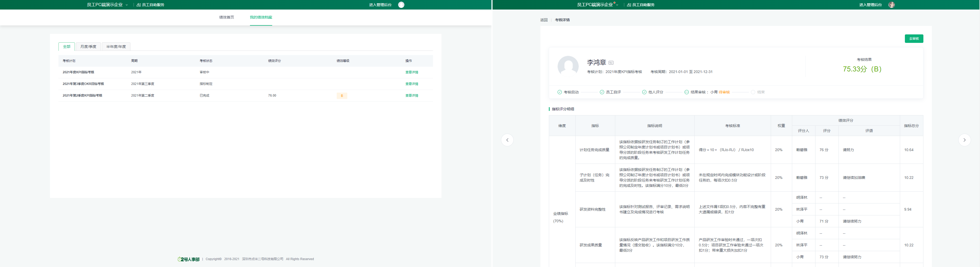Click the 2号人事部 logo in the footer
Image resolution: width=980 pixels, height=267 pixels.
(x=188, y=259)
